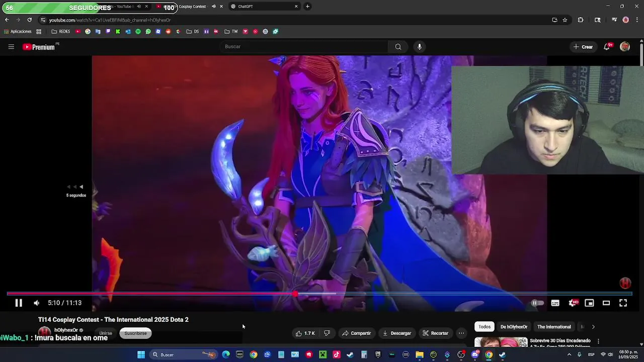This screenshot has height=362, width=644.
Task: Start voice search with the microphone
Action: click(x=420, y=47)
